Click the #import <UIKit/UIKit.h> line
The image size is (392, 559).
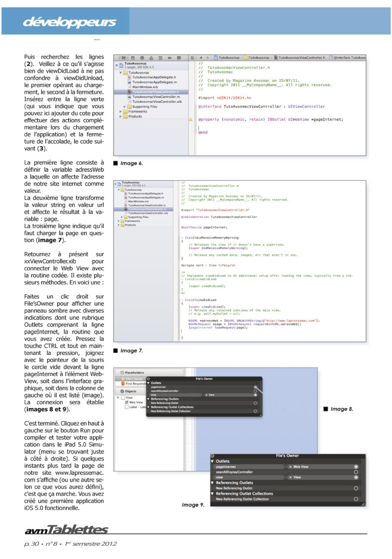click(x=225, y=98)
